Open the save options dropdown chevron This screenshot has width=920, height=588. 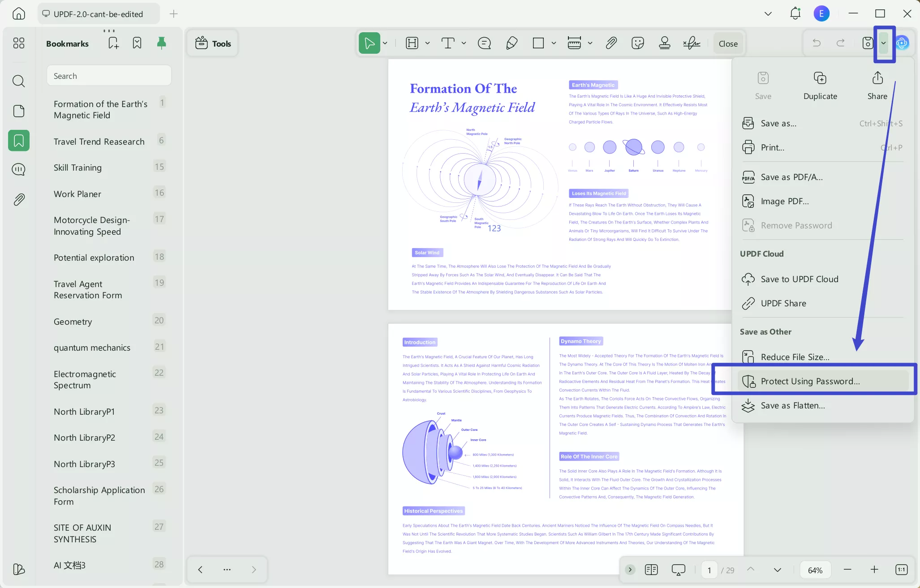coord(884,43)
